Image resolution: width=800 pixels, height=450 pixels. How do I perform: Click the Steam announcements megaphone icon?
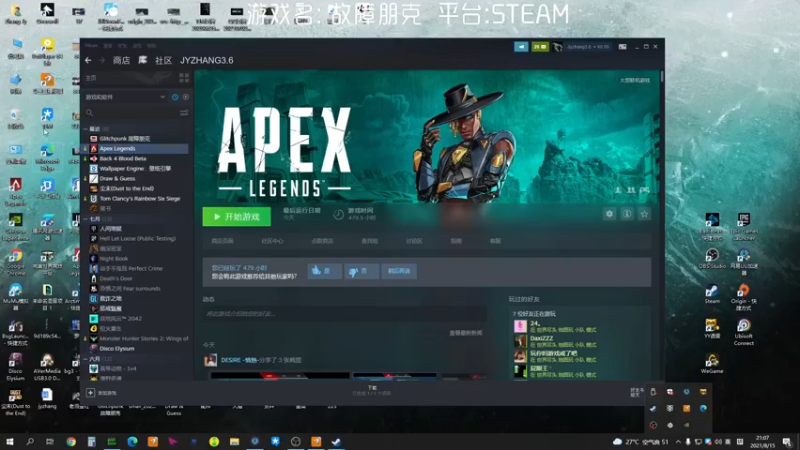pos(521,46)
